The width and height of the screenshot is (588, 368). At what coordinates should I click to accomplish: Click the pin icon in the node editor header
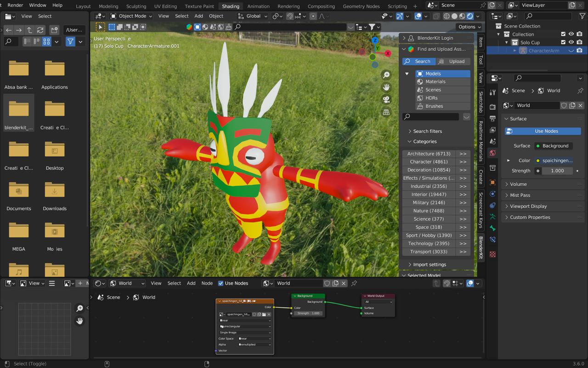(354, 283)
